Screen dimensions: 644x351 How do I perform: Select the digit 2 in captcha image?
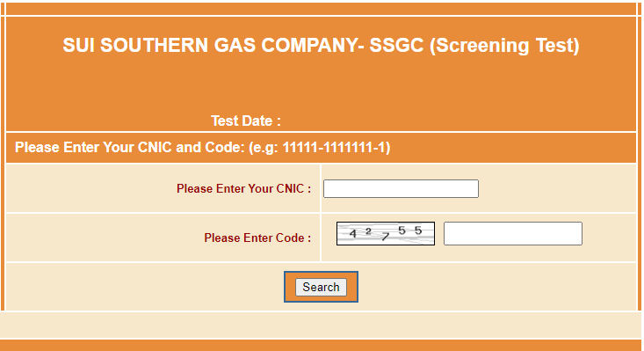click(368, 231)
